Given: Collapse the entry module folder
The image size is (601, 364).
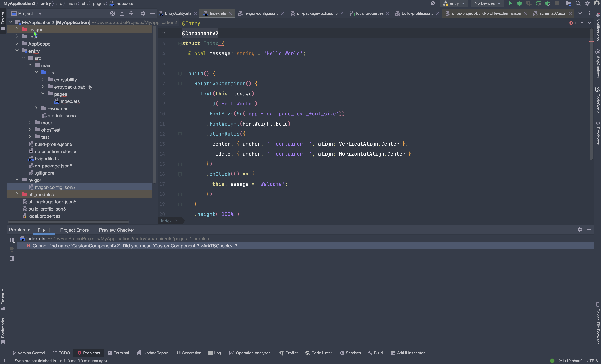Looking at the screenshot, I should coord(17,51).
